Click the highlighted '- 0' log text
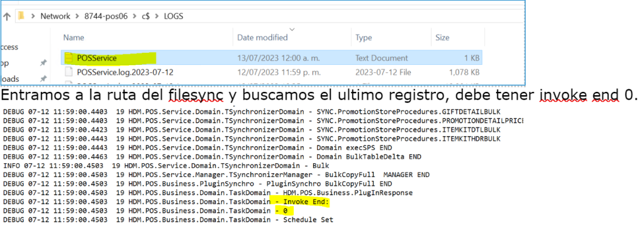Viewport: 644px width, 228px height. 282,211
